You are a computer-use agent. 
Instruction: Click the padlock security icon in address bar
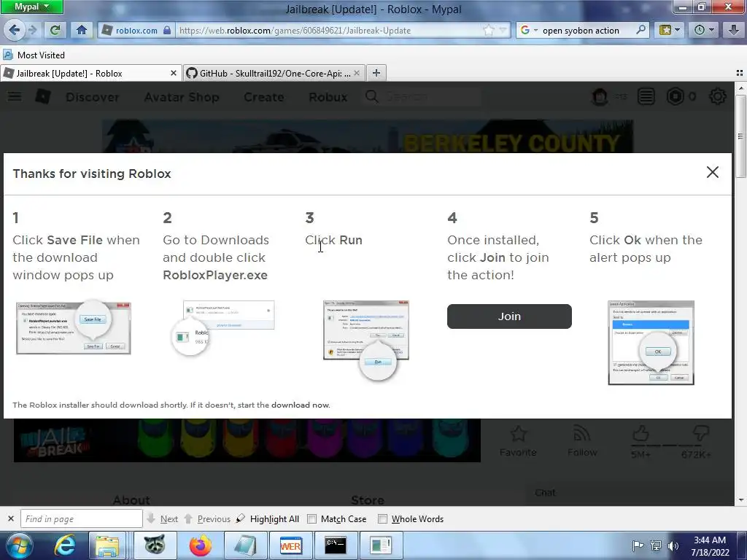click(x=167, y=30)
